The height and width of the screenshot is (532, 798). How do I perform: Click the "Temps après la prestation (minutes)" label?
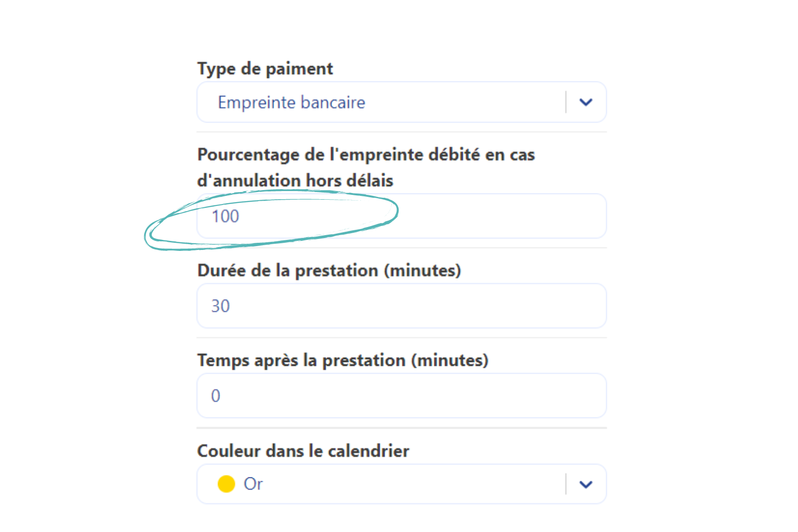click(342, 360)
